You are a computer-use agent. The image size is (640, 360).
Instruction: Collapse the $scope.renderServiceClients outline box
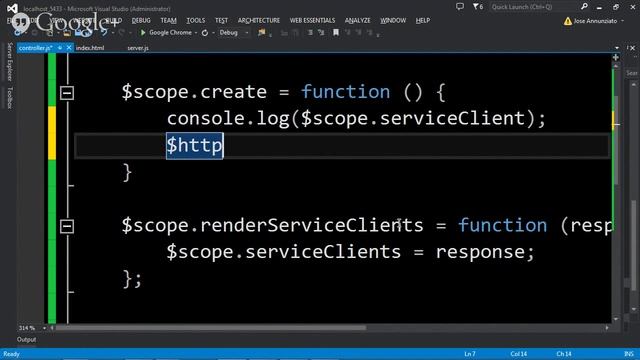pyautogui.click(x=67, y=226)
